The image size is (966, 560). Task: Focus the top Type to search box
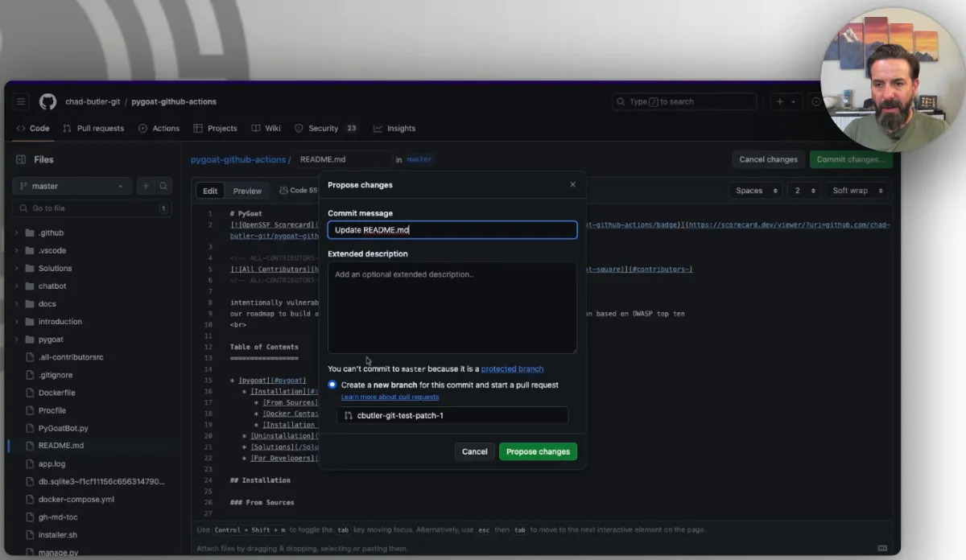coord(684,102)
